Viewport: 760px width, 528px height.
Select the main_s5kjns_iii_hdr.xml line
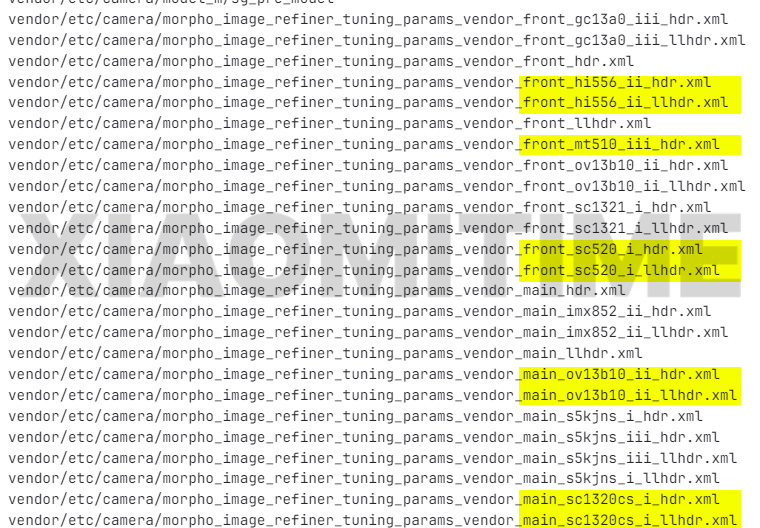click(364, 437)
